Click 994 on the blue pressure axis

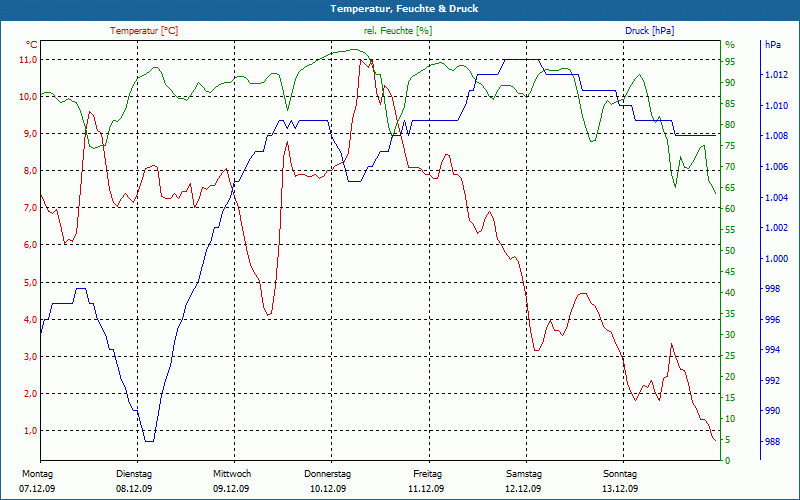(772, 350)
